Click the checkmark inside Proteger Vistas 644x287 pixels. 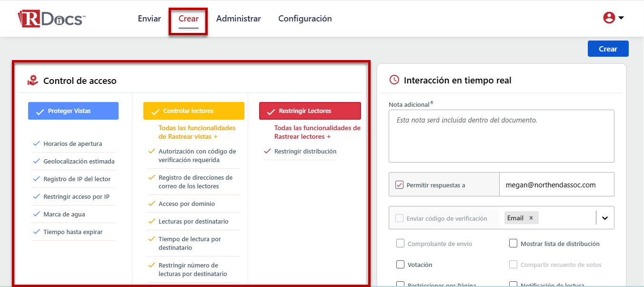40,111
